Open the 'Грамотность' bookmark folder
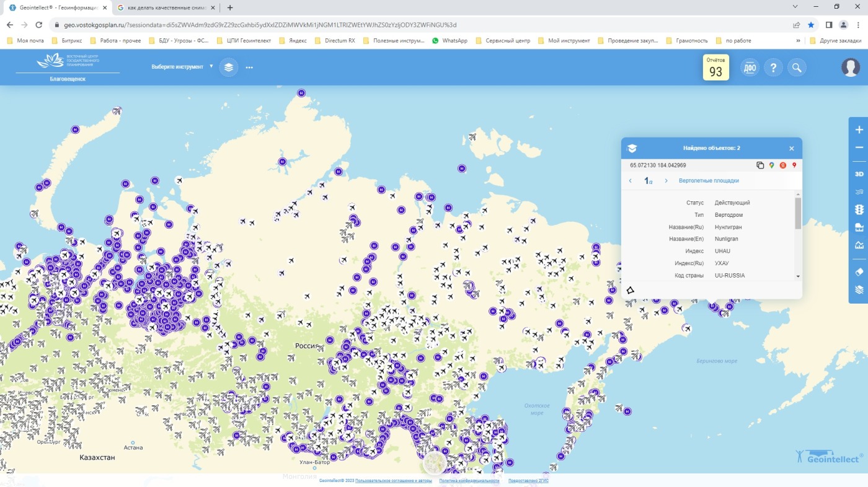 pyautogui.click(x=686, y=40)
